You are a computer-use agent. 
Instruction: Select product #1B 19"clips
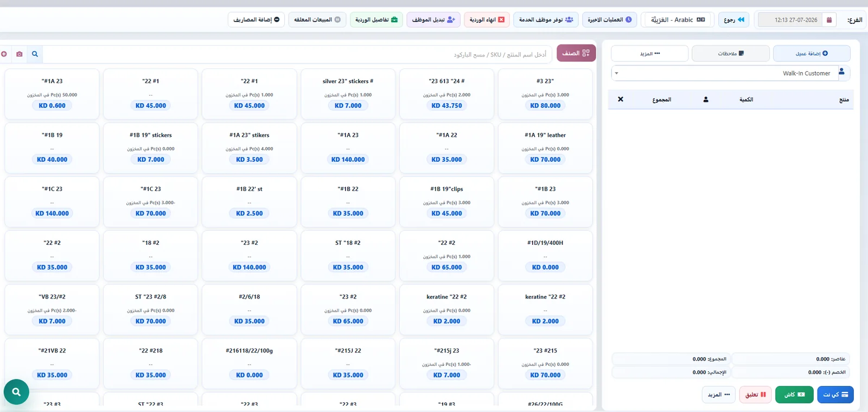coord(446,201)
